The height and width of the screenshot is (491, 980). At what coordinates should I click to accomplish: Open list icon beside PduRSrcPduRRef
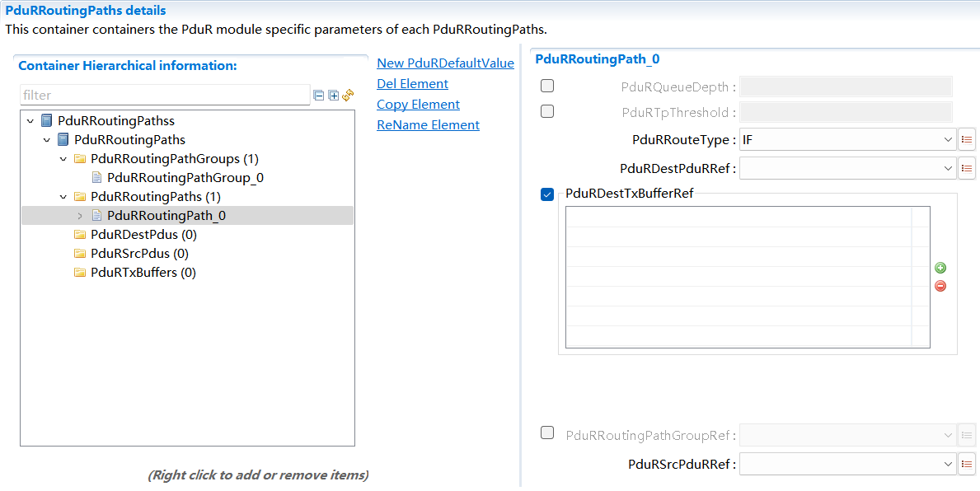(x=967, y=464)
